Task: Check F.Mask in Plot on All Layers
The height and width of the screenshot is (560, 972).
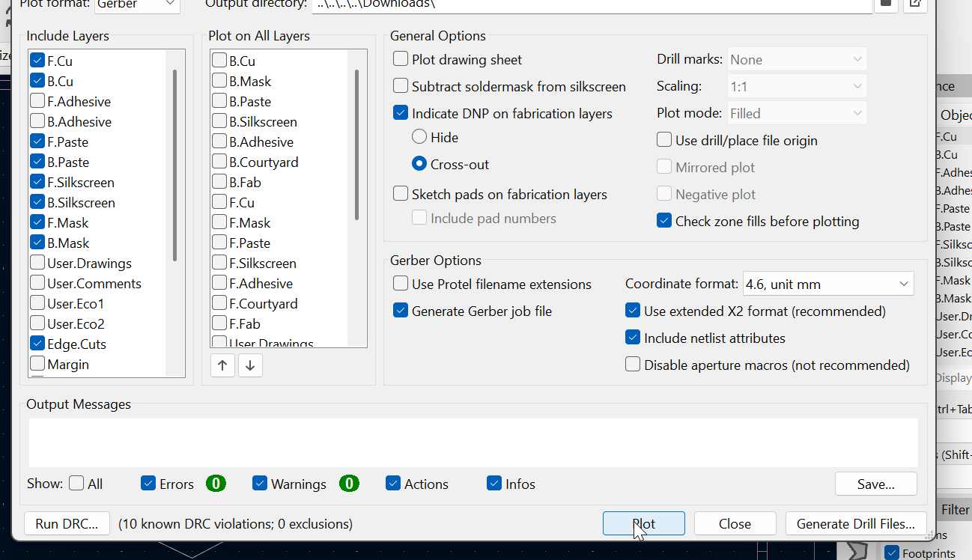Action: pyautogui.click(x=219, y=222)
